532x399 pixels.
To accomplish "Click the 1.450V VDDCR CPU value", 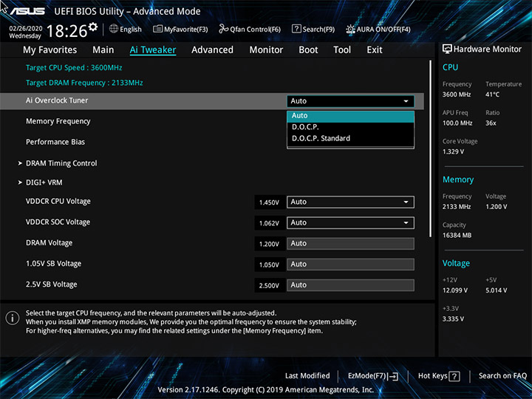I will coord(269,202).
